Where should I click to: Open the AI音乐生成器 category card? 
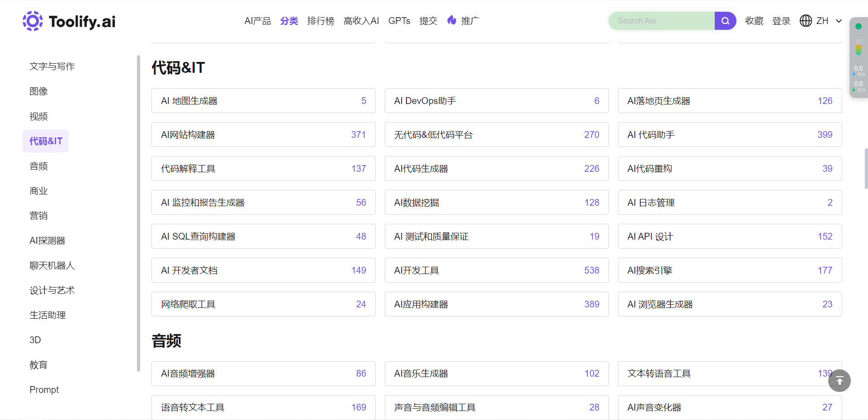click(x=496, y=373)
